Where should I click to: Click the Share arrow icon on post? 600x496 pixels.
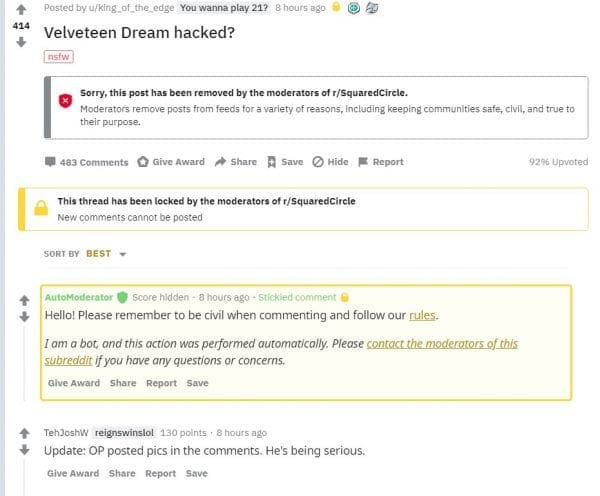[x=221, y=162]
